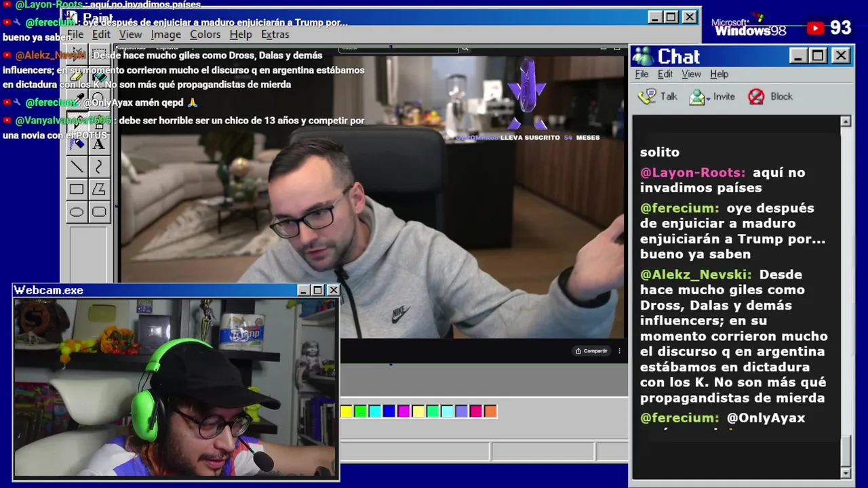Viewport: 868px width, 488px height.
Task: Open the Chat window Help menu
Action: (x=719, y=74)
